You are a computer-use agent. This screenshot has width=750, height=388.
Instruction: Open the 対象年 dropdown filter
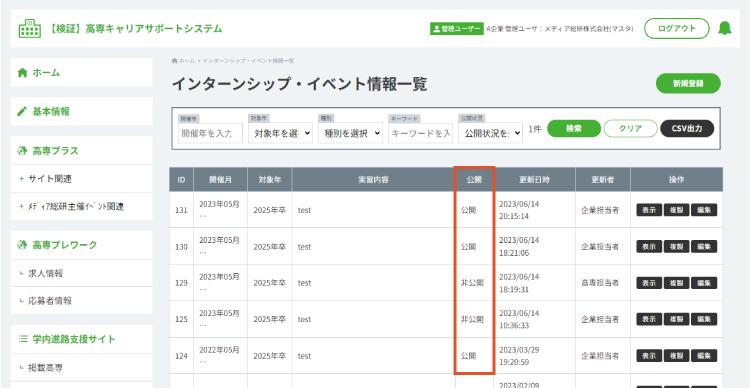tap(280, 133)
